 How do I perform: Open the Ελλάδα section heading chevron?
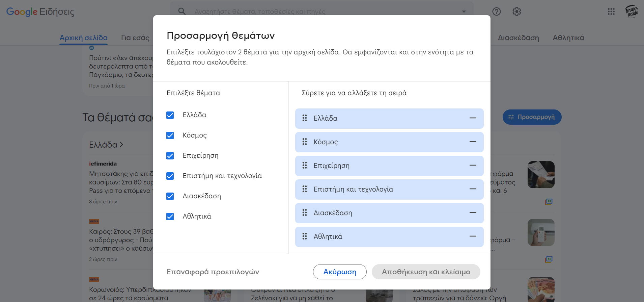(x=121, y=145)
